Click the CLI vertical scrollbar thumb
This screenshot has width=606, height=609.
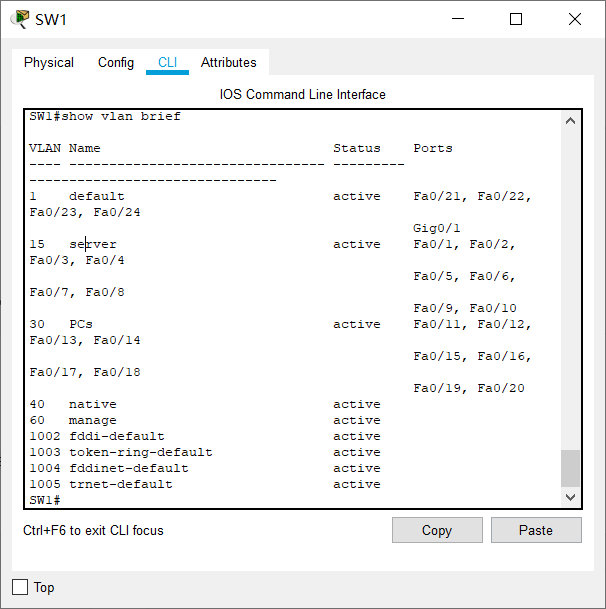tap(570, 468)
